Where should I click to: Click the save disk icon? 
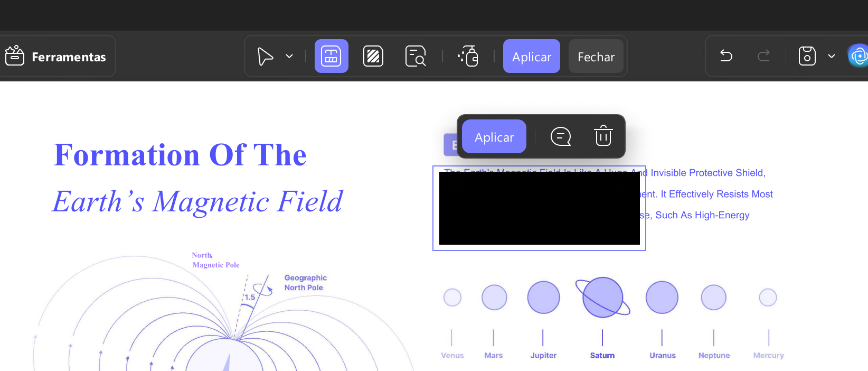tap(807, 56)
